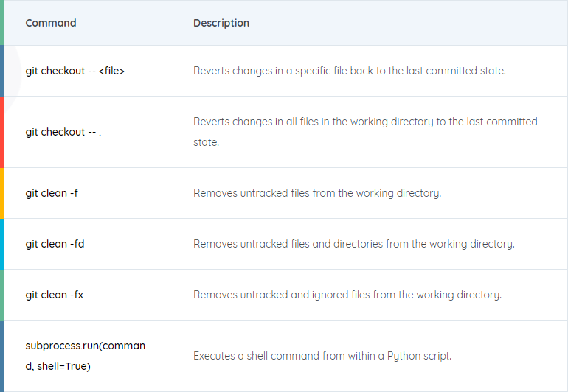
Task: Select the git checkout -- . command cell
Action: click(x=63, y=132)
